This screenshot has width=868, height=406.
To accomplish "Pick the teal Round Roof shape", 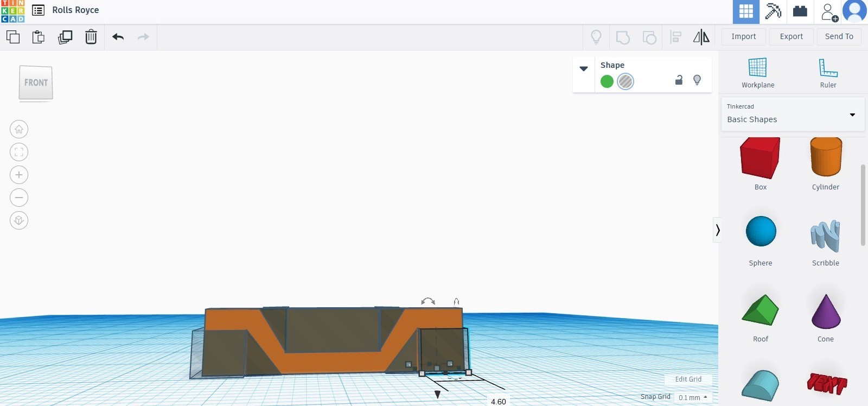I will [x=760, y=385].
